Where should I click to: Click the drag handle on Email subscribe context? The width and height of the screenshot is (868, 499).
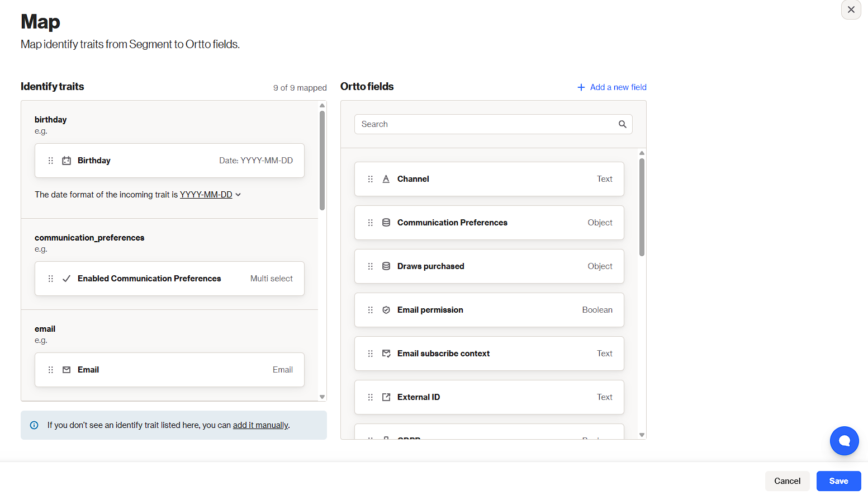point(370,354)
